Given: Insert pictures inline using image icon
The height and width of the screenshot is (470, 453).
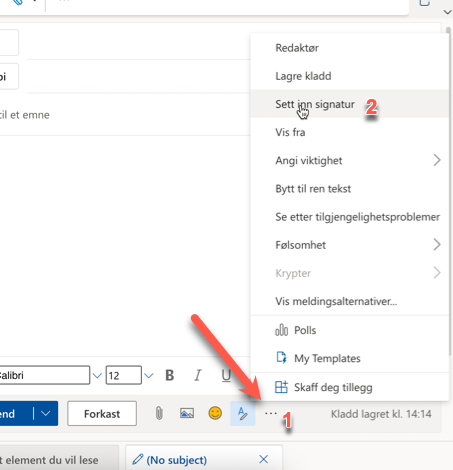Looking at the screenshot, I should [187, 414].
